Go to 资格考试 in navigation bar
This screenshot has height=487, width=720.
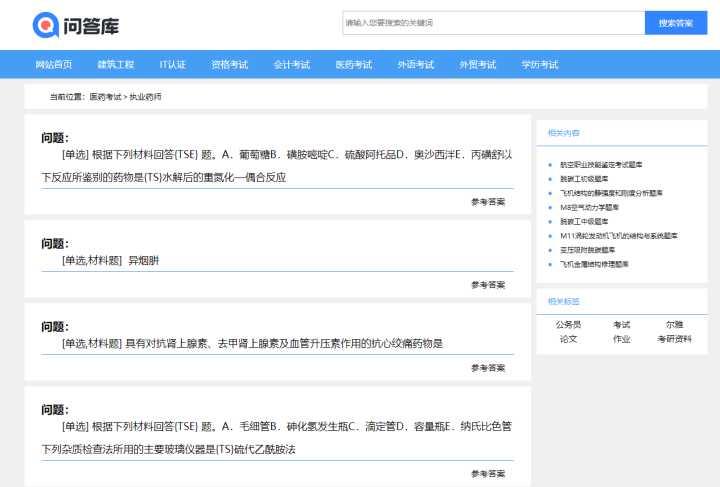[x=230, y=65]
